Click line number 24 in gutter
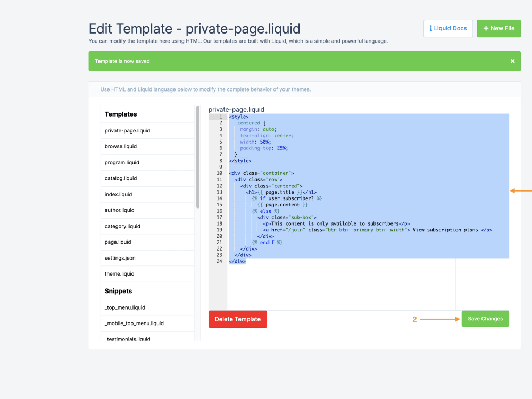 click(220, 261)
